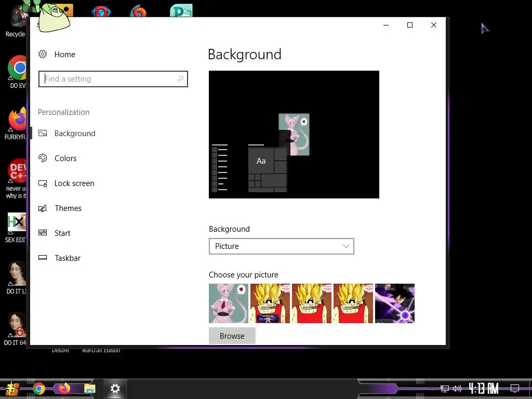Screen dimensions: 532x399
Task: Open the Colors settings page
Action: [x=65, y=158]
